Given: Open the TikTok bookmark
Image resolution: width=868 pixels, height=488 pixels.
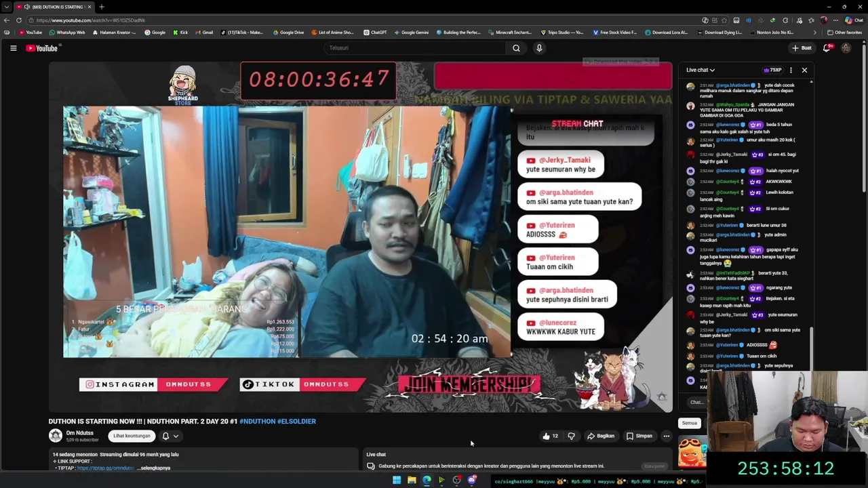Looking at the screenshot, I should [243, 33].
